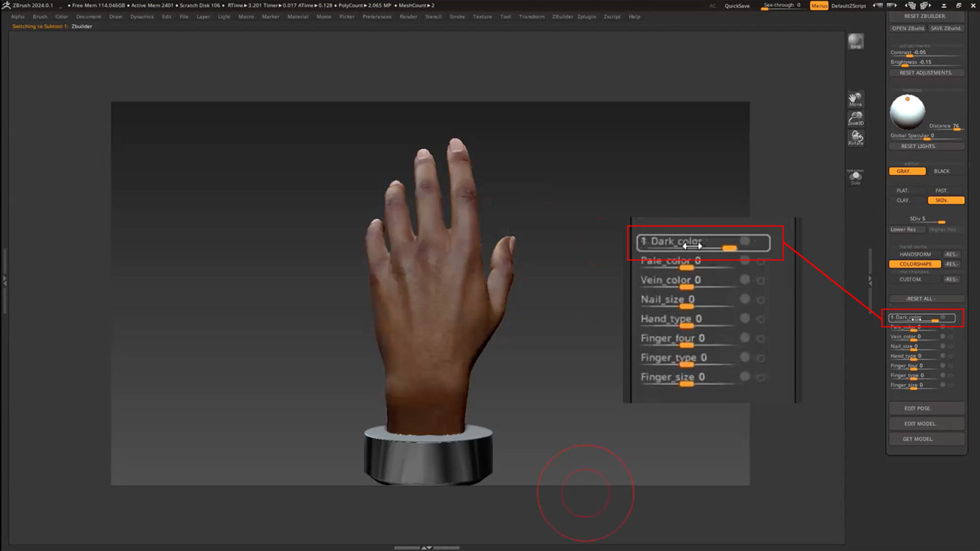The height and width of the screenshot is (551, 980).
Task: Toggle the circle next to Dark_color slider
Action: pyautogui.click(x=745, y=241)
